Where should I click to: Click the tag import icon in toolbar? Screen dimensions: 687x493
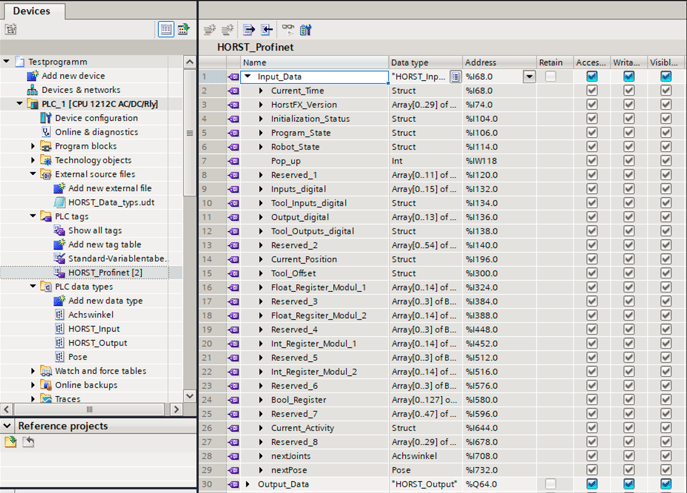(x=267, y=30)
